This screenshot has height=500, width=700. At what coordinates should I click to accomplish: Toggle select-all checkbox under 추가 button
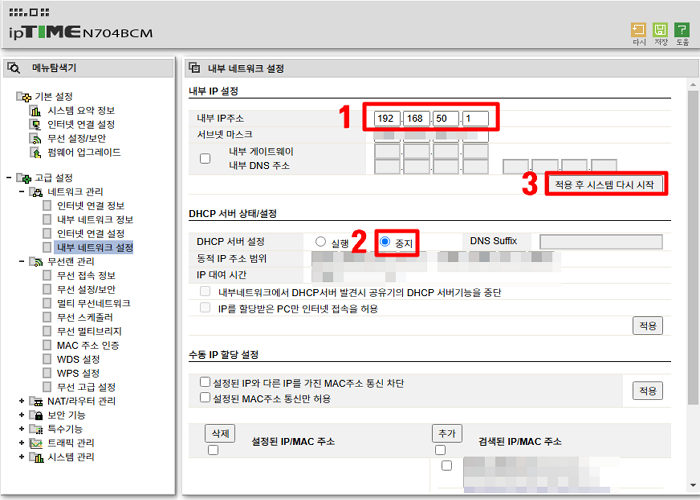pos(441,450)
